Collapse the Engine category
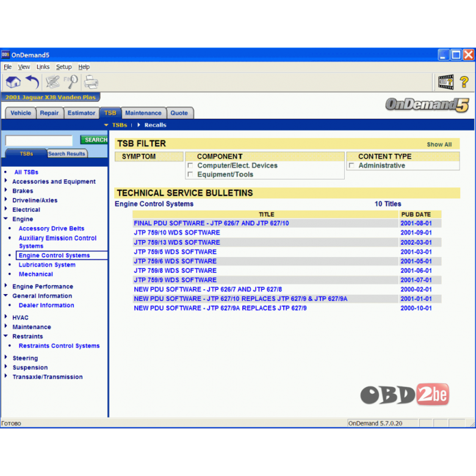This screenshot has height=476, width=476. 5,218
